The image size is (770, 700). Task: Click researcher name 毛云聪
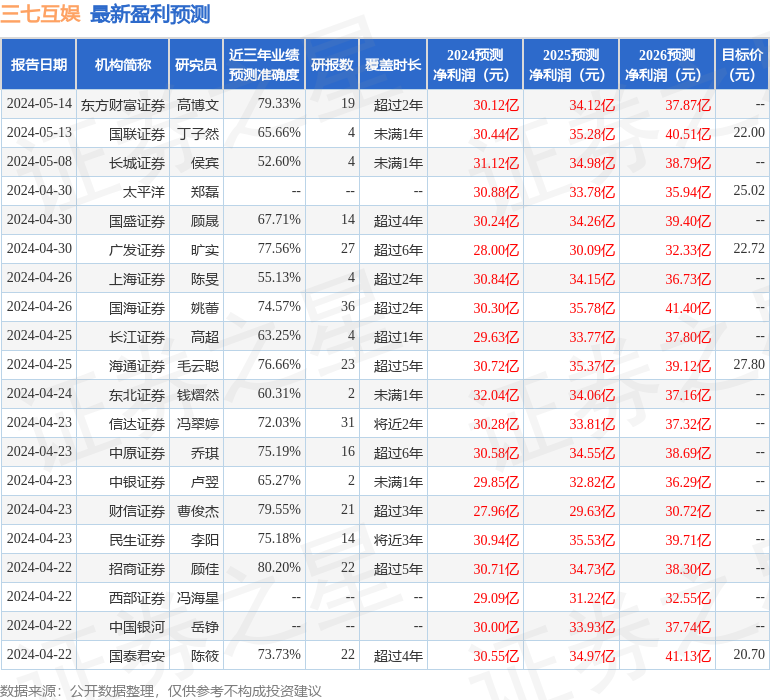pyautogui.click(x=197, y=365)
